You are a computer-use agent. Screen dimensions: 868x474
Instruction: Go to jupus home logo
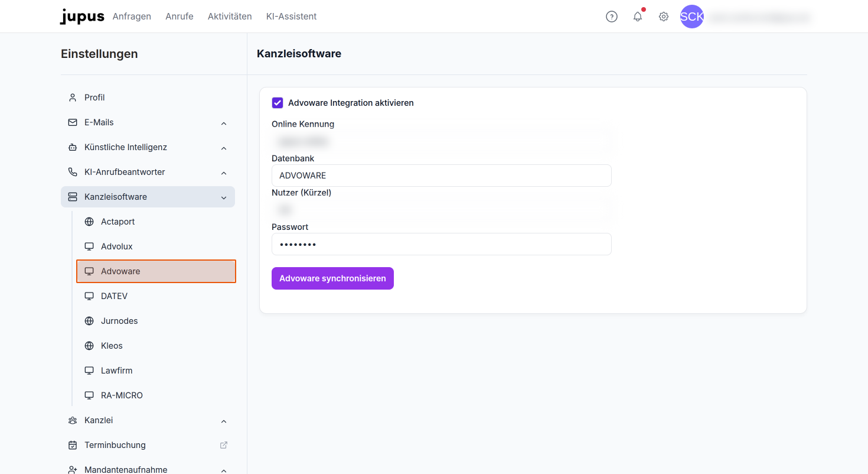82,17
